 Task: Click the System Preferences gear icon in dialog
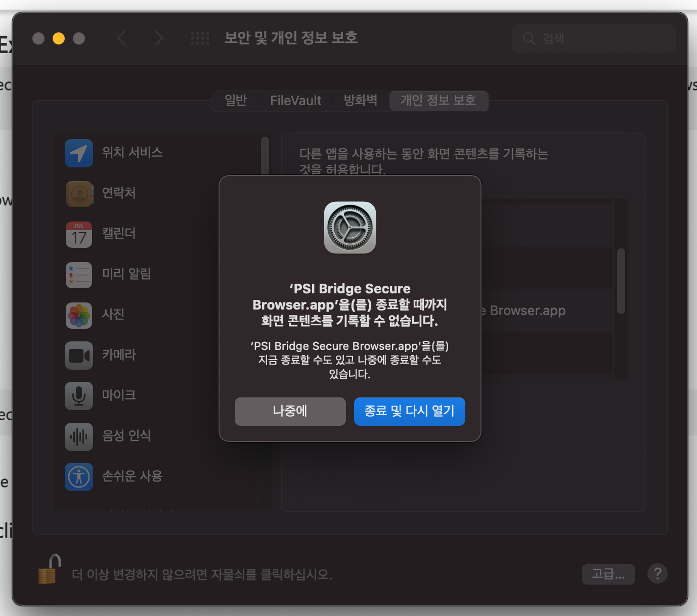[x=350, y=228]
